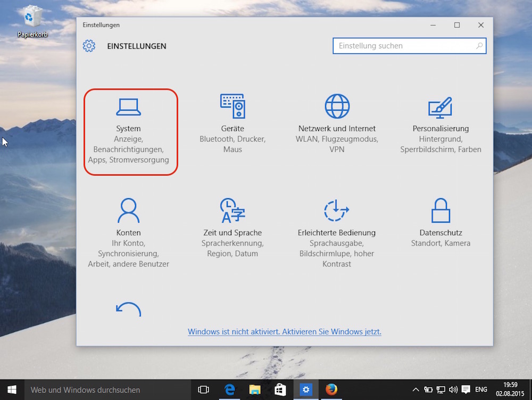Open the Papierkorb recycle bin on desktop
Screen dimensions: 532x400
click(32, 21)
